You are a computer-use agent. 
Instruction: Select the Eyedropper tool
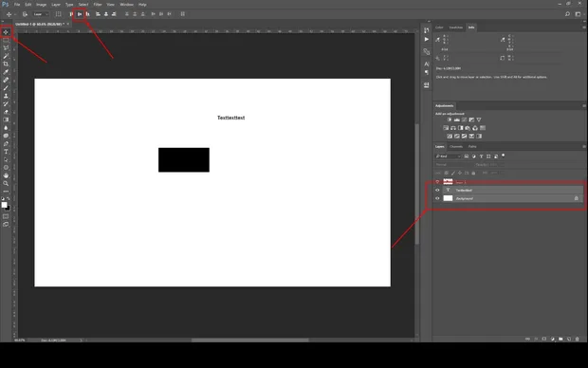click(x=6, y=72)
